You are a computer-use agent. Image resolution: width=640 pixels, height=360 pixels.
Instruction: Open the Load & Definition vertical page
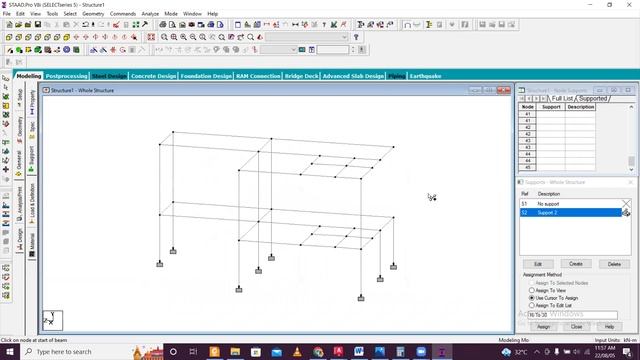click(x=32, y=203)
